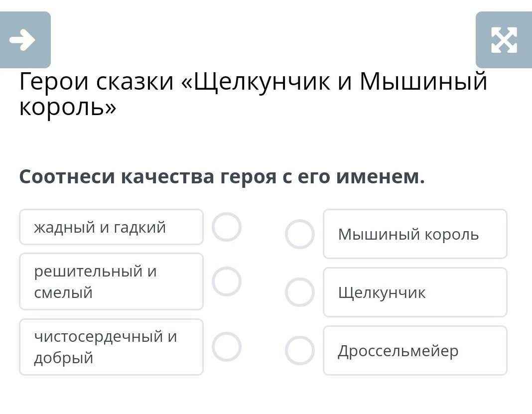Select the circle next to 'Мышиный король'

tap(300, 234)
